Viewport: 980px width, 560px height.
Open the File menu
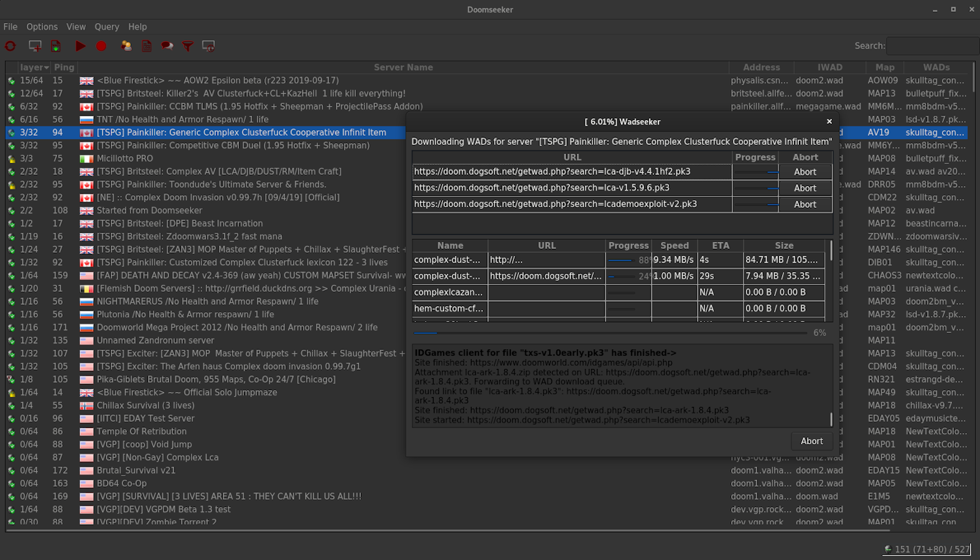pos(11,27)
